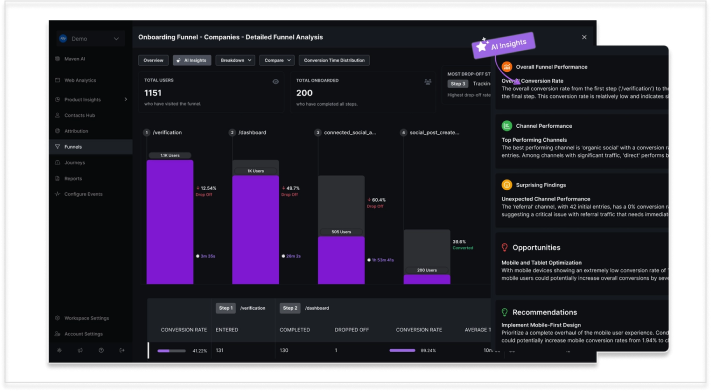Click the COMPLETED column header
Viewport: 711px width, 391px height.
click(x=295, y=330)
